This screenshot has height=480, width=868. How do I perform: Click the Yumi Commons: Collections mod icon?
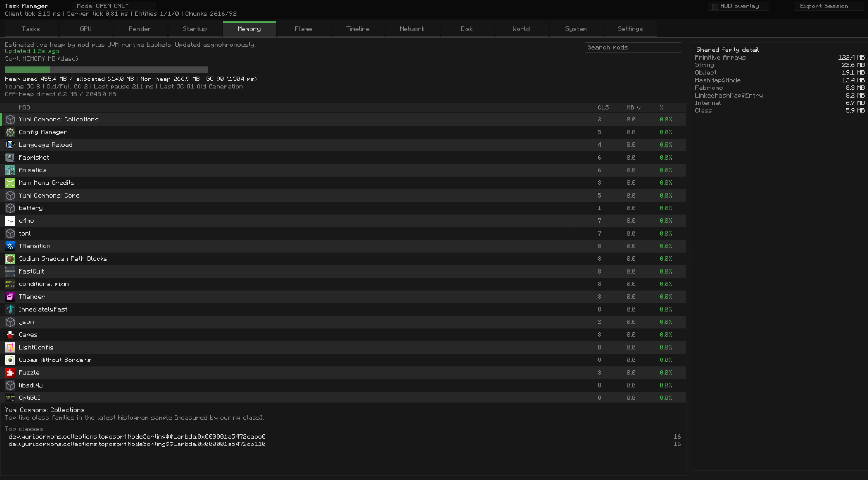pos(10,119)
